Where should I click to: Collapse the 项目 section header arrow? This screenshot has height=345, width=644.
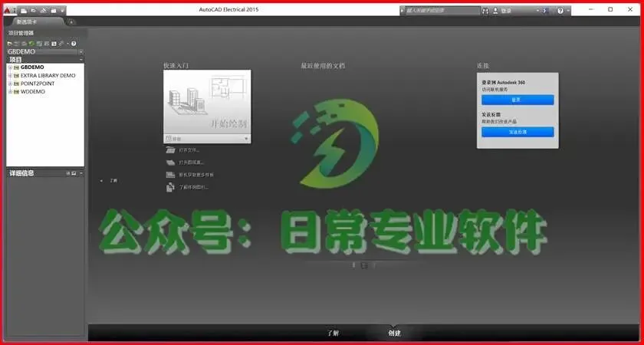pos(81,60)
